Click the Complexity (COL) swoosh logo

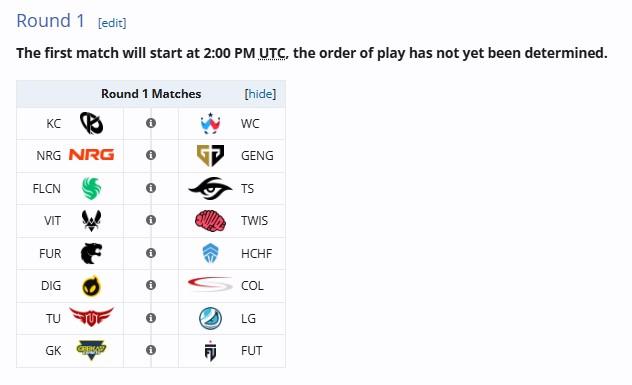(x=210, y=285)
